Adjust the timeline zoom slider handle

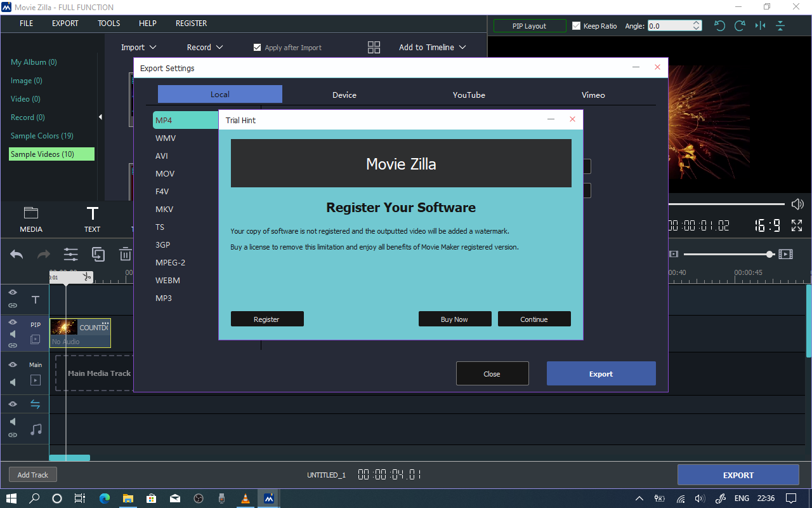(769, 254)
